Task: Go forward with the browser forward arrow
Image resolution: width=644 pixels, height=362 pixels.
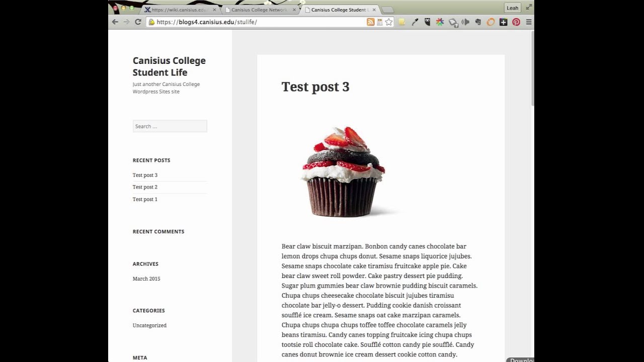Action: tap(126, 22)
